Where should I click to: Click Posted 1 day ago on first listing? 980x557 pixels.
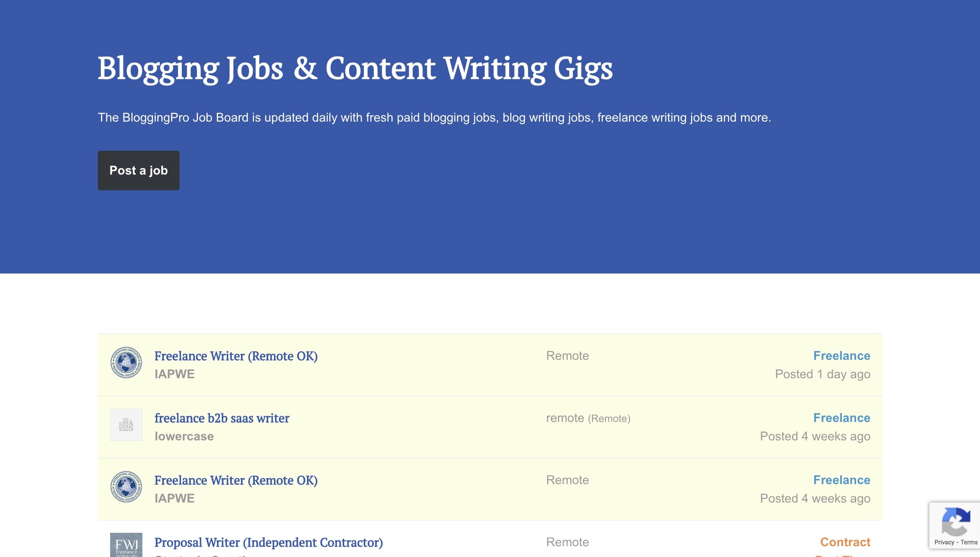(822, 374)
